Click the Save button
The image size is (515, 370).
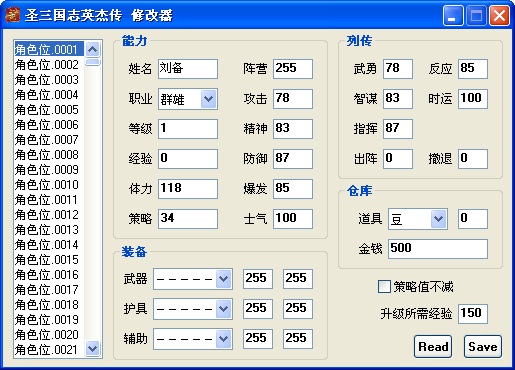(483, 347)
